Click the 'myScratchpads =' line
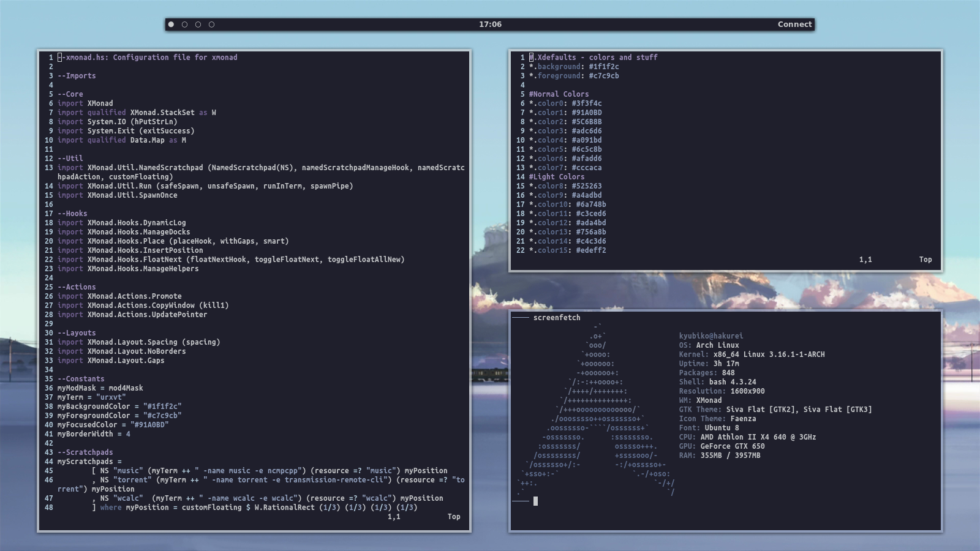Viewport: 980px width, 551px height. 89,462
